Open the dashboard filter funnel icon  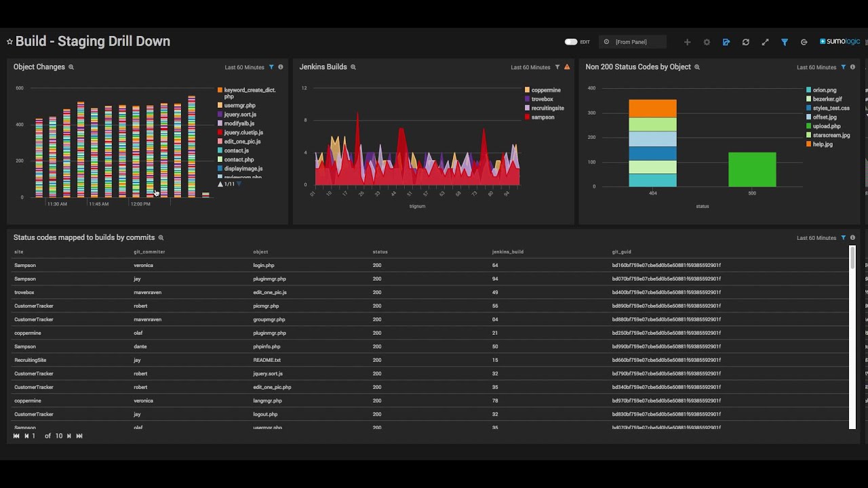785,42
